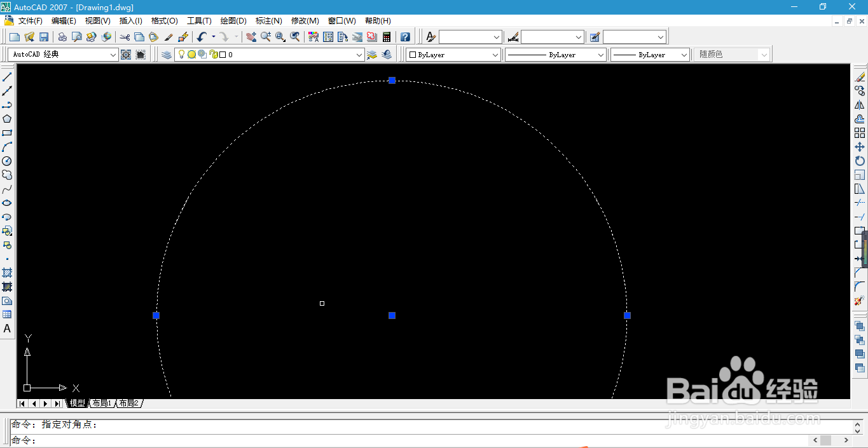Select the Copy object tool
The height and width of the screenshot is (448, 868).
click(860, 91)
